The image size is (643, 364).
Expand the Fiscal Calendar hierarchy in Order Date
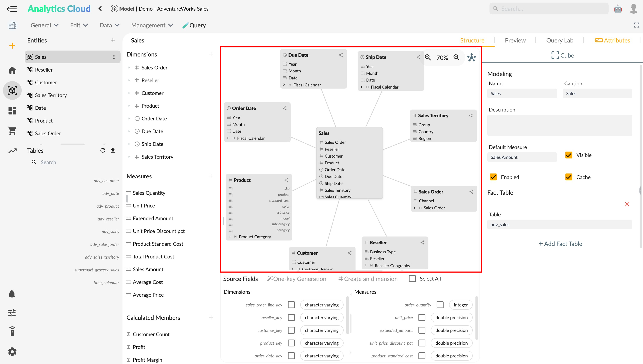point(228,138)
